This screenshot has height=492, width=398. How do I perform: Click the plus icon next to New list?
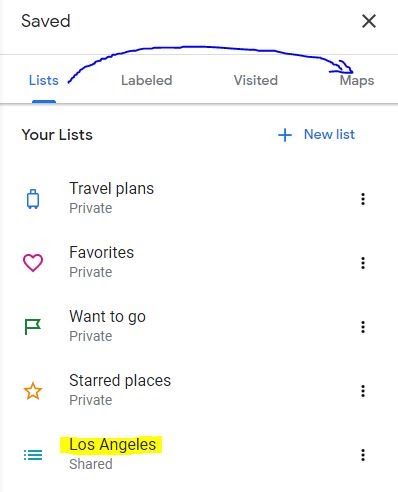[285, 135]
